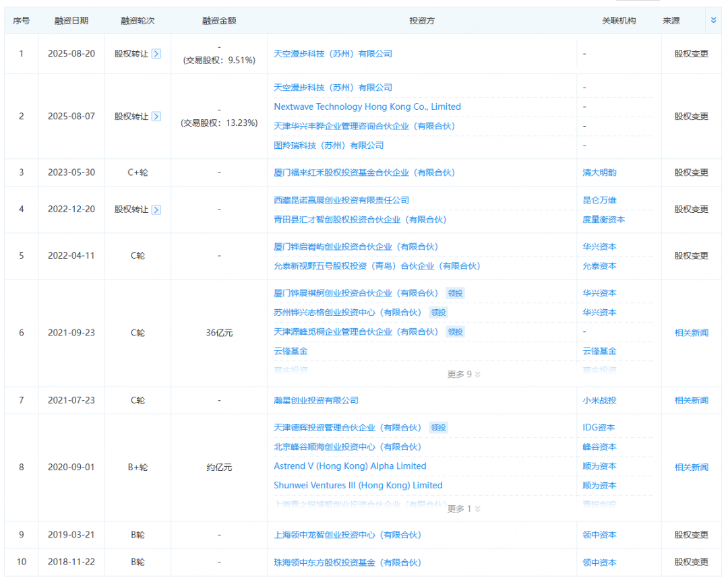
Task: Collapse the table using the double-chevron header icon
Action: (714, 20)
